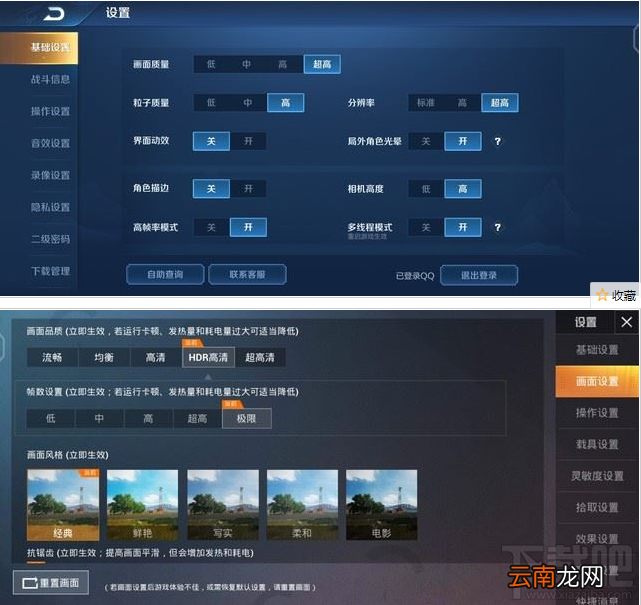Open help for 多线程模式 question mark

497,227
